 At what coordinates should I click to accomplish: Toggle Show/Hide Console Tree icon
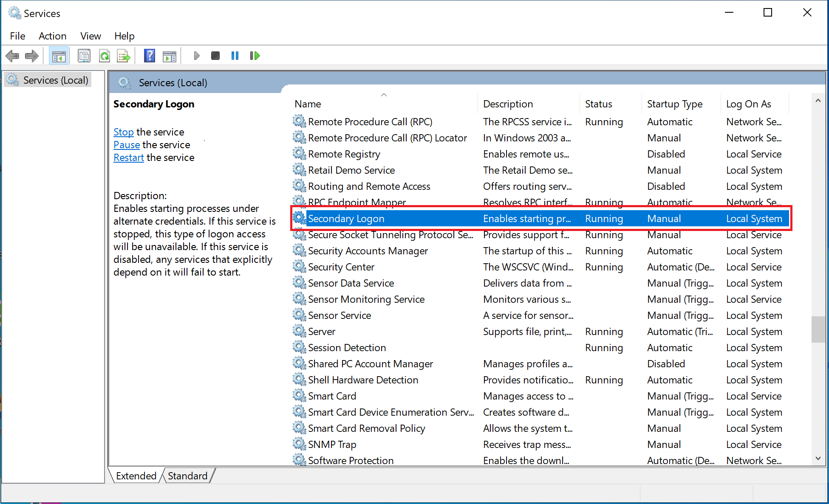point(59,56)
